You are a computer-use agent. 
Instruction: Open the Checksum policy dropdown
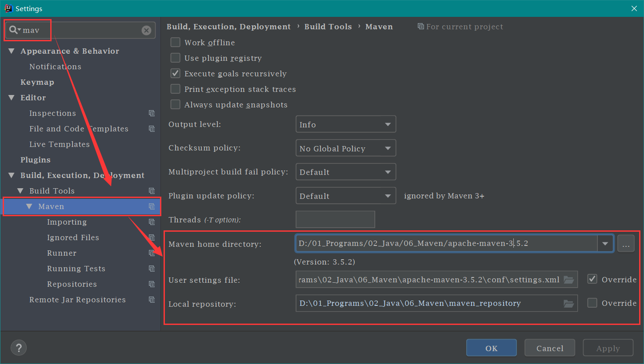(x=345, y=149)
